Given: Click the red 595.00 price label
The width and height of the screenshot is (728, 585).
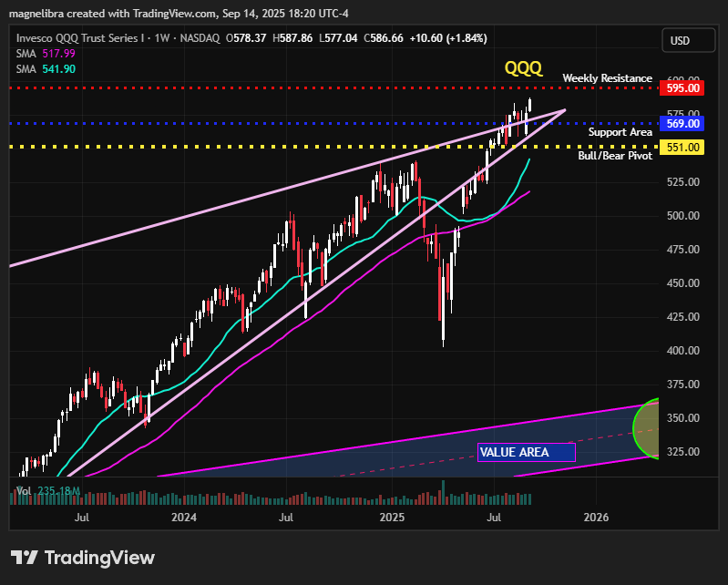Looking at the screenshot, I should [x=682, y=87].
